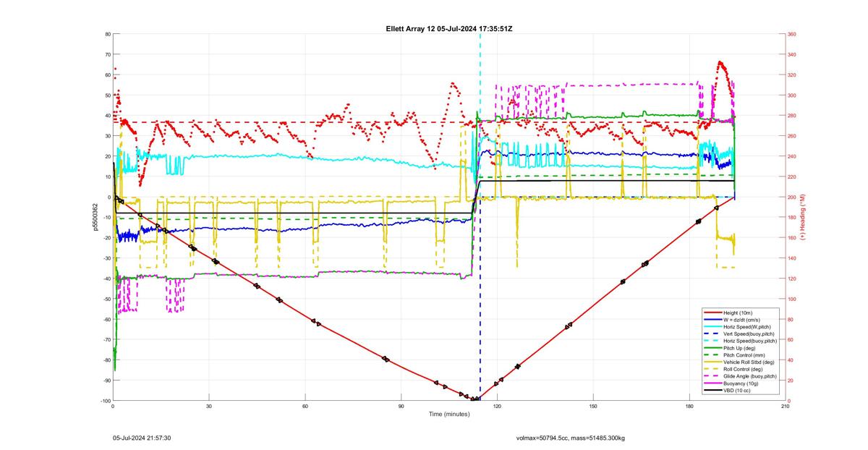Click the timestamp '05-Jul-2024 21:57:30'
Image resolution: width=868 pixels, height=450 pixels.
(x=142, y=438)
